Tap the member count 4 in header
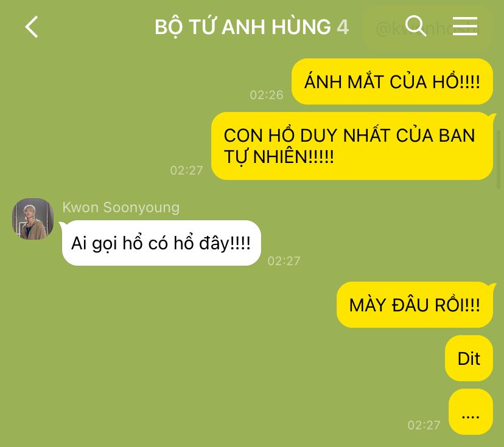The height and width of the screenshot is (447, 504). click(x=343, y=27)
